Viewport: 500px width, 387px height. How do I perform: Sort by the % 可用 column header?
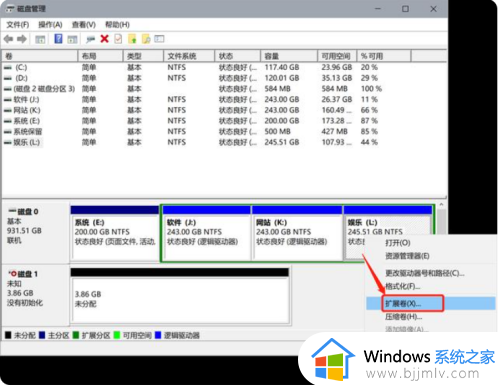point(384,56)
